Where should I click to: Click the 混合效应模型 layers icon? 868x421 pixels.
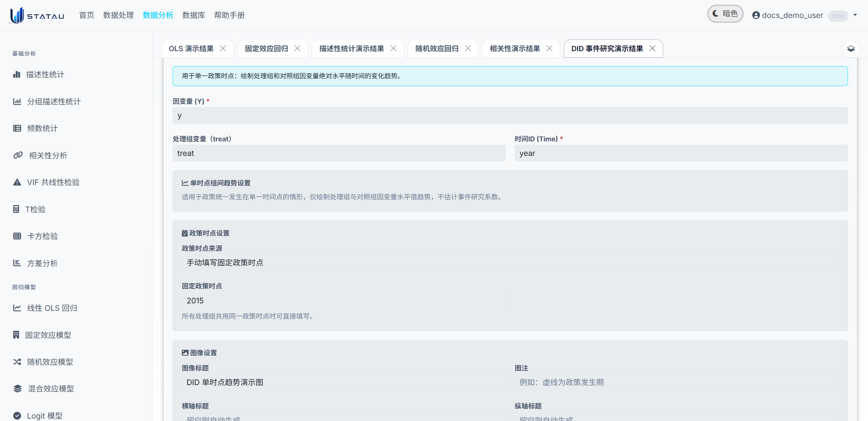[18, 388]
